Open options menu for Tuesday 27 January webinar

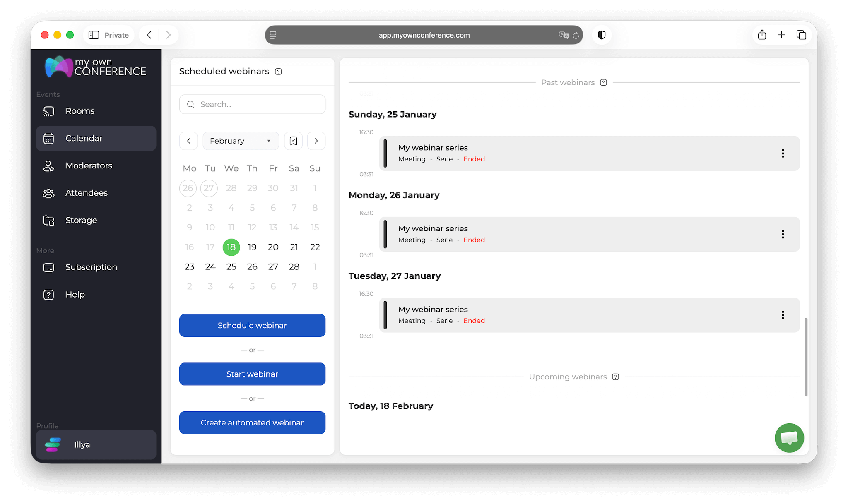click(x=783, y=315)
